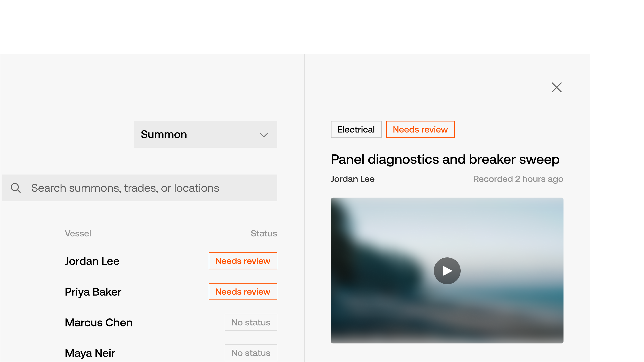
Task: Click Priya Baker's Needs review badge
Action: tap(243, 292)
